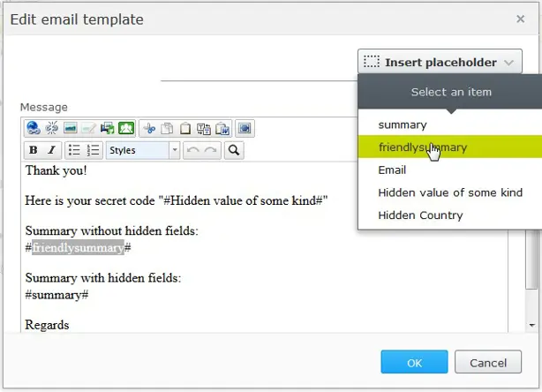Image resolution: width=542 pixels, height=392 pixels.
Task: Click the find magnifier icon
Action: [234, 150]
